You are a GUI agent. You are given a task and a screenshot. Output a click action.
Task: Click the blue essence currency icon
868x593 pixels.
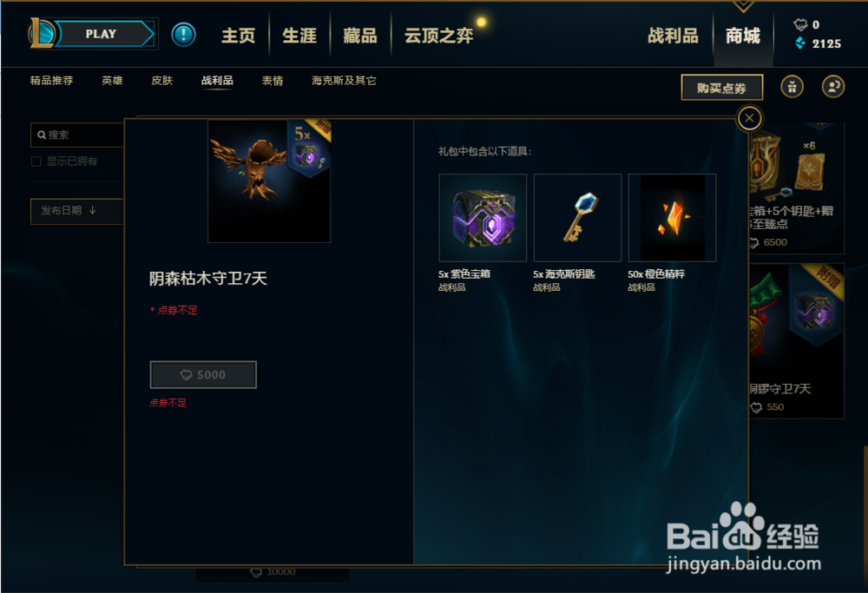(800, 43)
